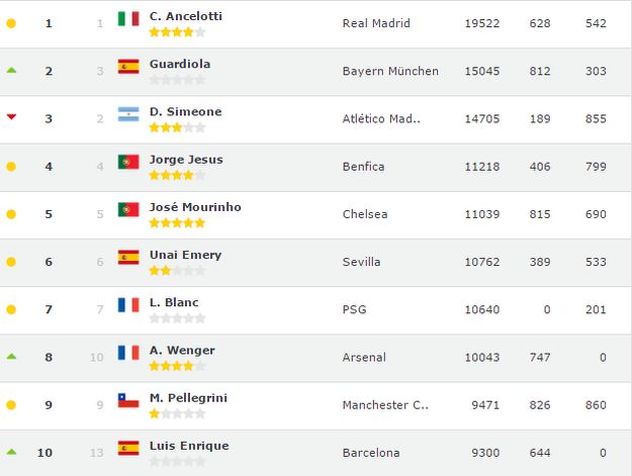Click the Italy flag beside C. Ancelotti
Image resolution: width=632 pixels, height=476 pixels.
tap(128, 19)
